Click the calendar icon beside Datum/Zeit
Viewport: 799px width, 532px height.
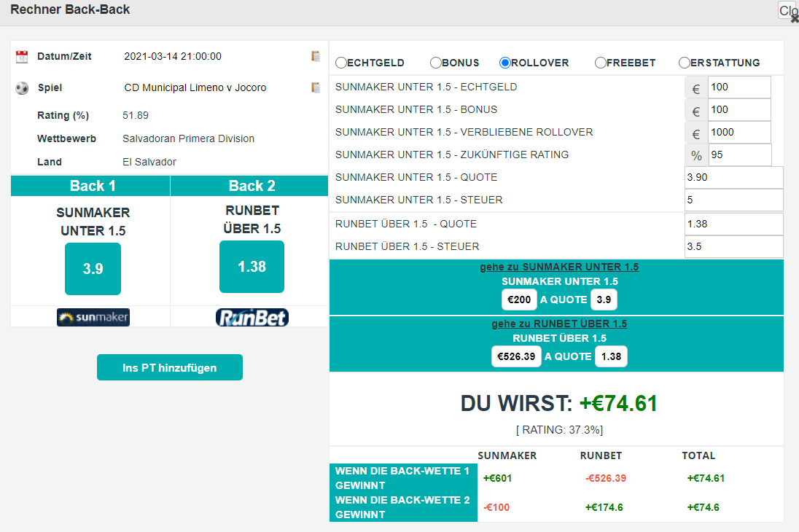22,57
